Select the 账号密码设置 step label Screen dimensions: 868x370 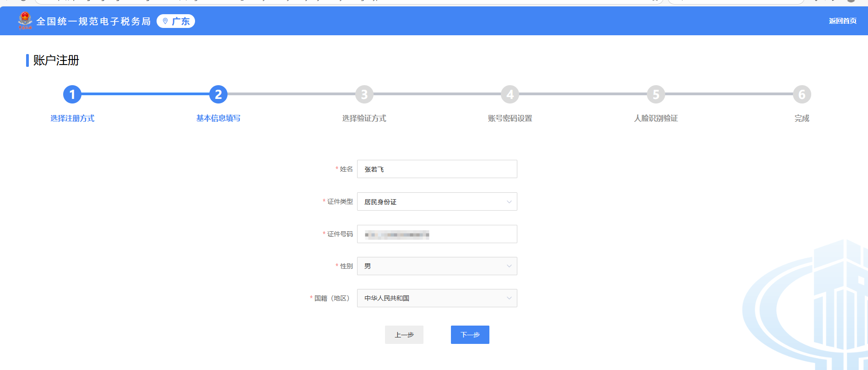(510, 118)
